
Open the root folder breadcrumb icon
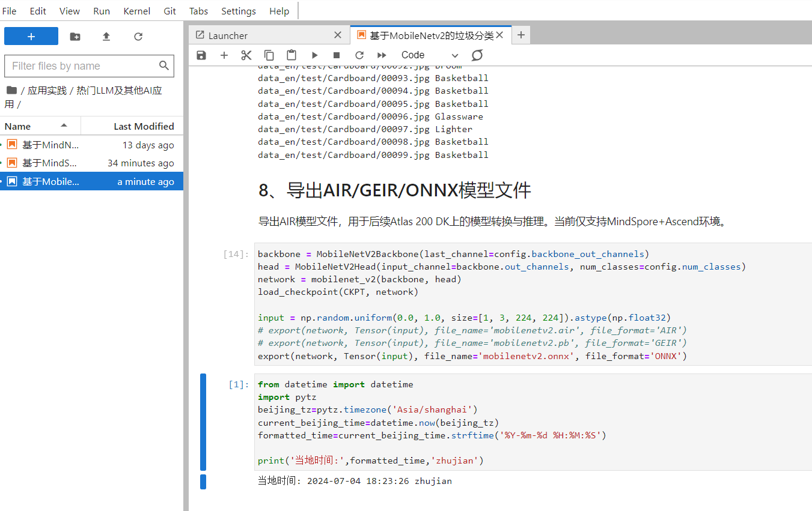click(11, 90)
